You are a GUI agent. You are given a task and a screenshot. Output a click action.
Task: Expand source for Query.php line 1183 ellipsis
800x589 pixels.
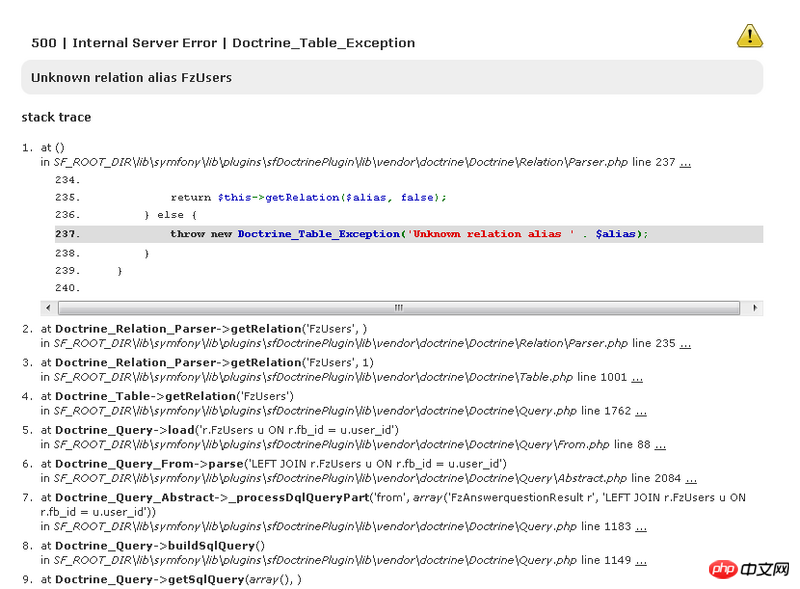(641, 527)
